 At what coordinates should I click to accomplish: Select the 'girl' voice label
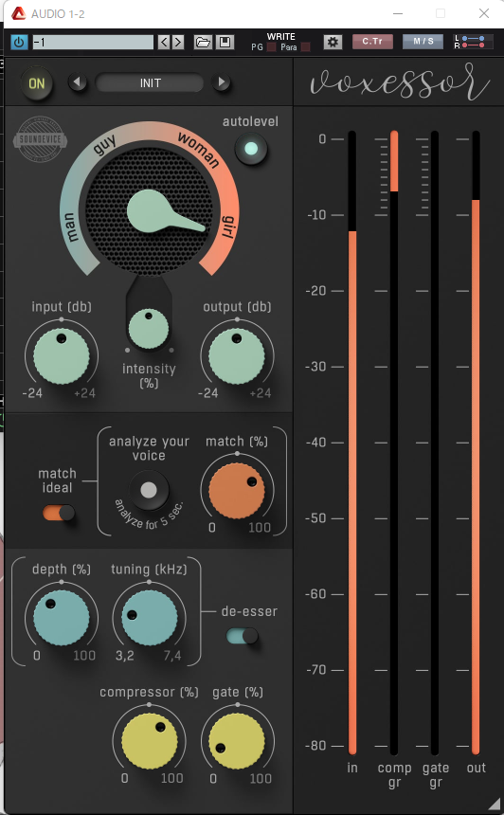click(x=228, y=226)
